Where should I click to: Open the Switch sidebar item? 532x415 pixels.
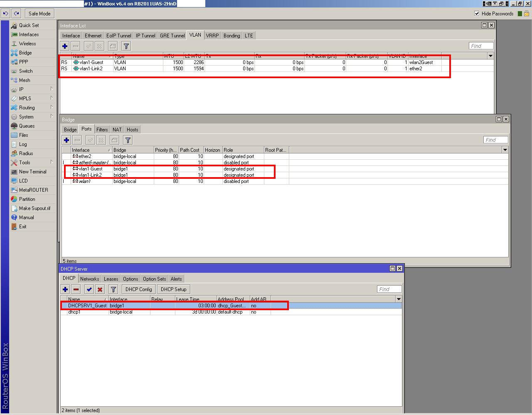pos(26,71)
